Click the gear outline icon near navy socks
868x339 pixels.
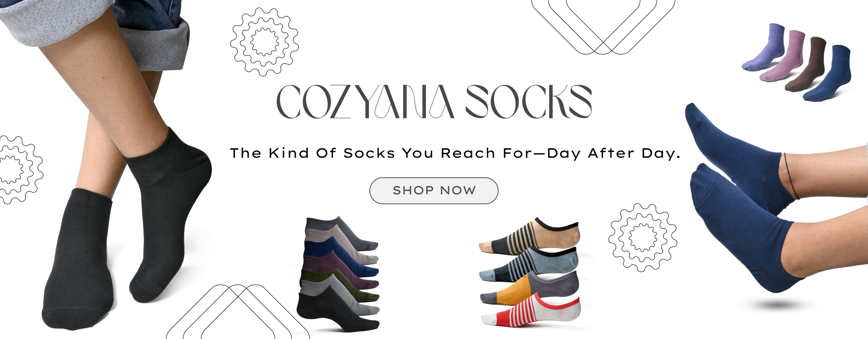(x=642, y=237)
